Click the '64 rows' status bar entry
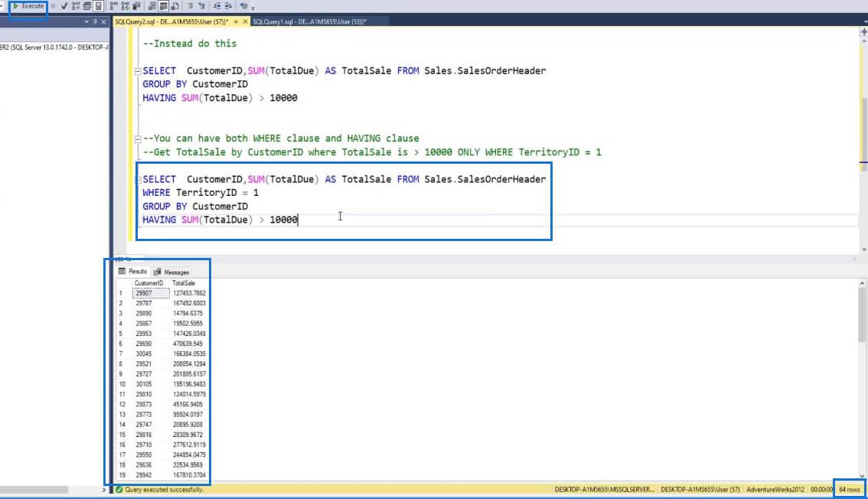The height and width of the screenshot is (499, 868). point(849,490)
